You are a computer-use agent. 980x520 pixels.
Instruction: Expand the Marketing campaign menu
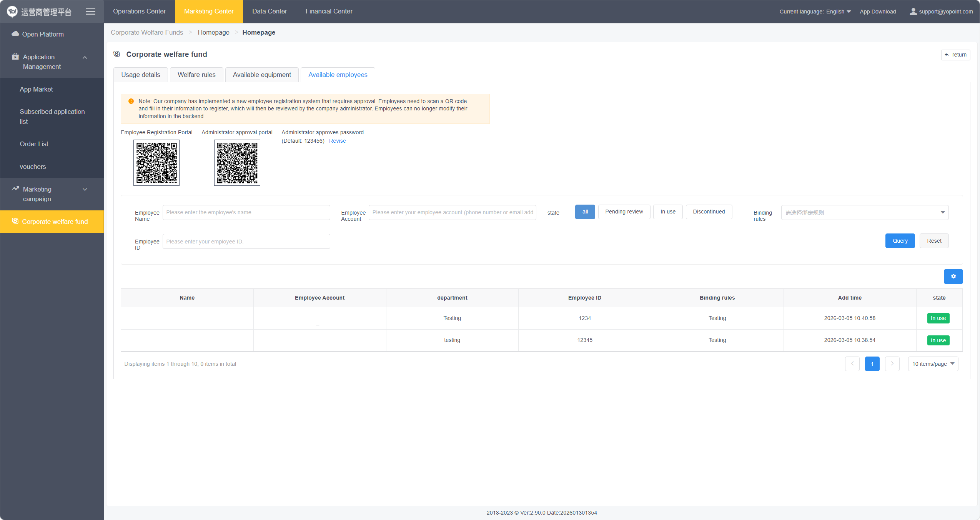tap(85, 189)
